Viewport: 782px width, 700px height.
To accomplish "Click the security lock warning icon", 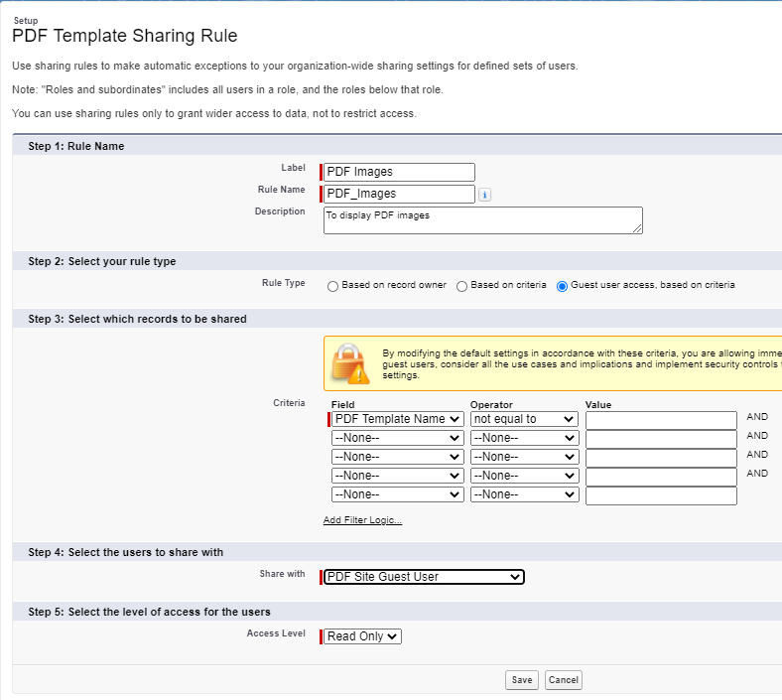I will pos(348,364).
